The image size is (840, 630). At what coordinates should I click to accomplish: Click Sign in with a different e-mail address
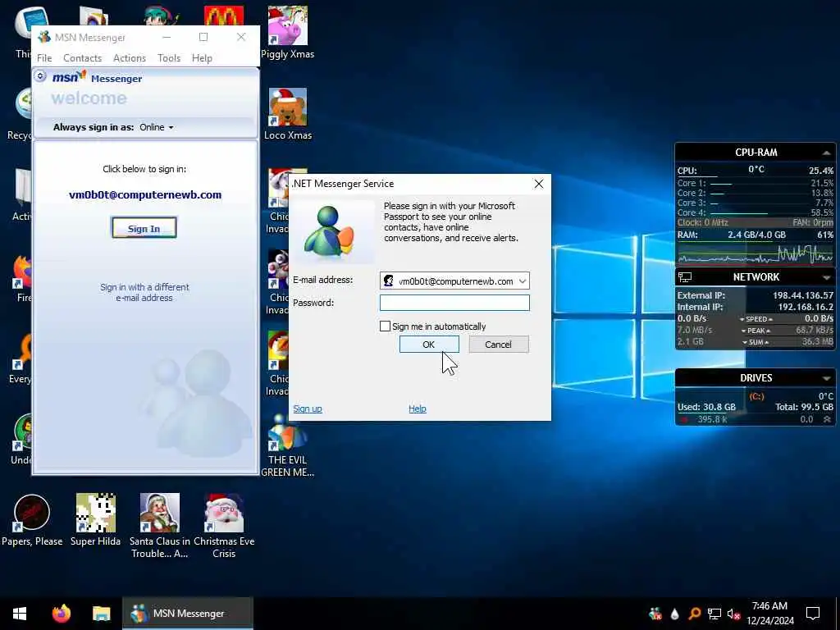(144, 293)
